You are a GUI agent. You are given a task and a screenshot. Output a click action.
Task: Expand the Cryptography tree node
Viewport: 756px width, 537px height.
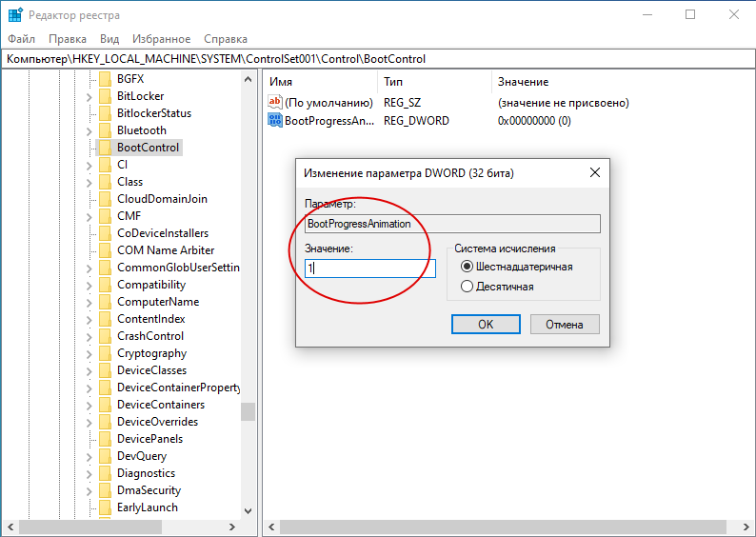[x=89, y=354]
